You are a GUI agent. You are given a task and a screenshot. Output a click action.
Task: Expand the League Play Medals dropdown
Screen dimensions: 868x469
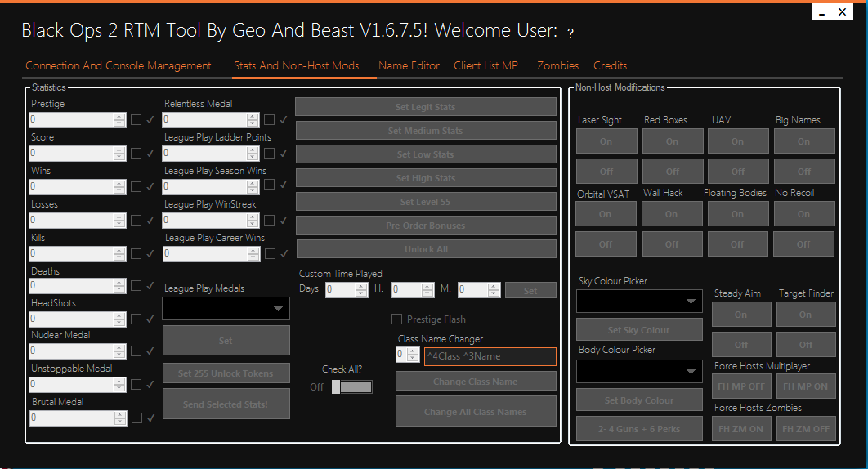point(226,309)
